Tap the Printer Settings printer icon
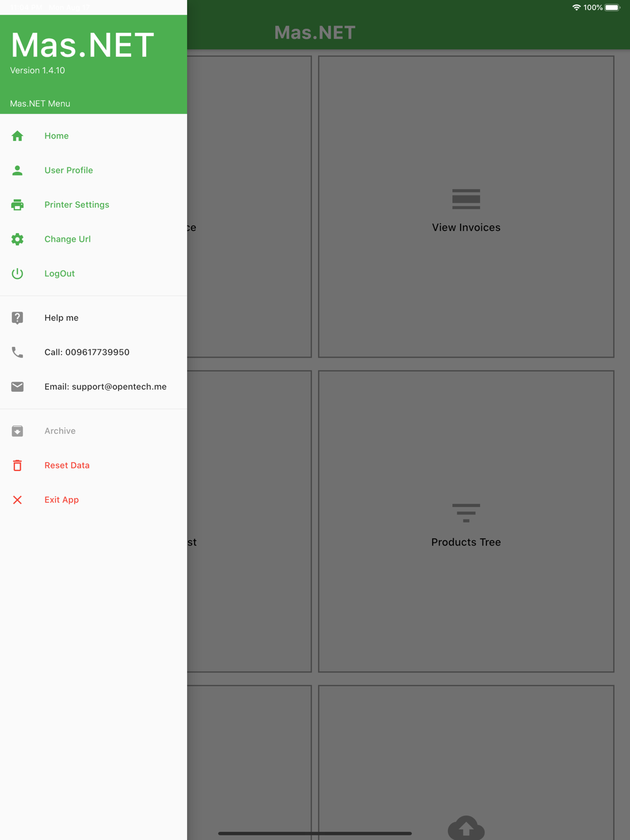Image resolution: width=630 pixels, height=840 pixels. click(x=18, y=205)
